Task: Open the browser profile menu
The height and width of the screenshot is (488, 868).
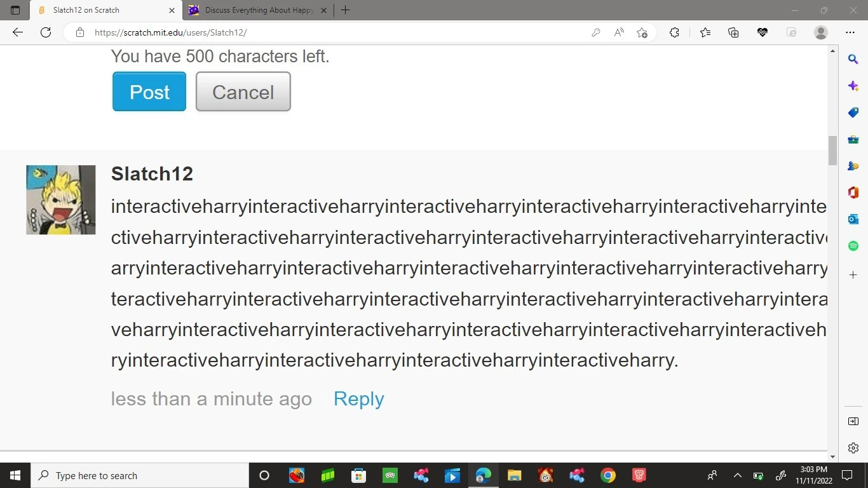Action: 820,32
